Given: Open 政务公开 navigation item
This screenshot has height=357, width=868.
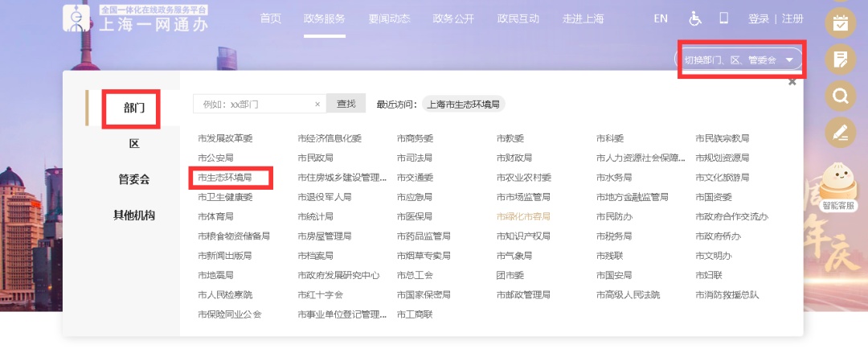Looking at the screenshot, I should click(x=453, y=18).
